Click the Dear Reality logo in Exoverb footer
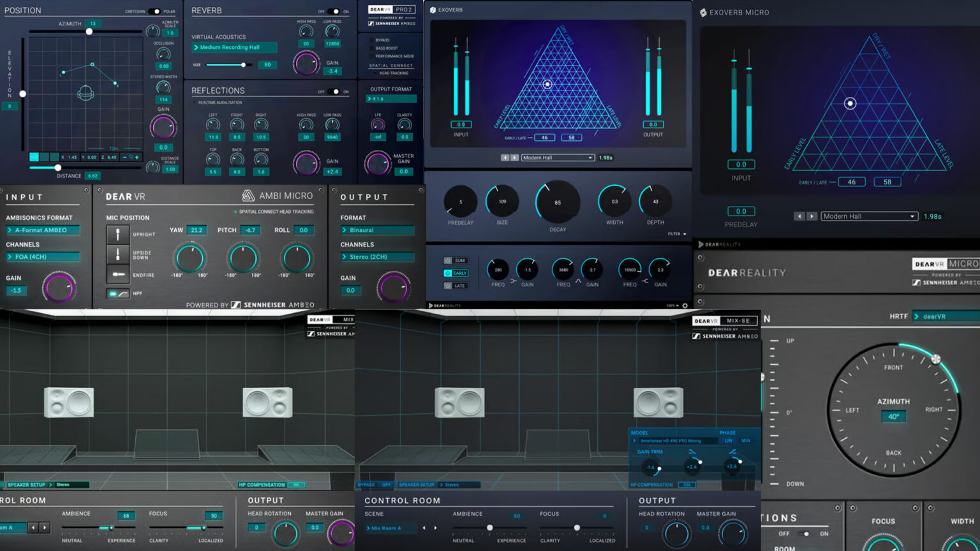Screen dimensions: 980x551 (444, 305)
